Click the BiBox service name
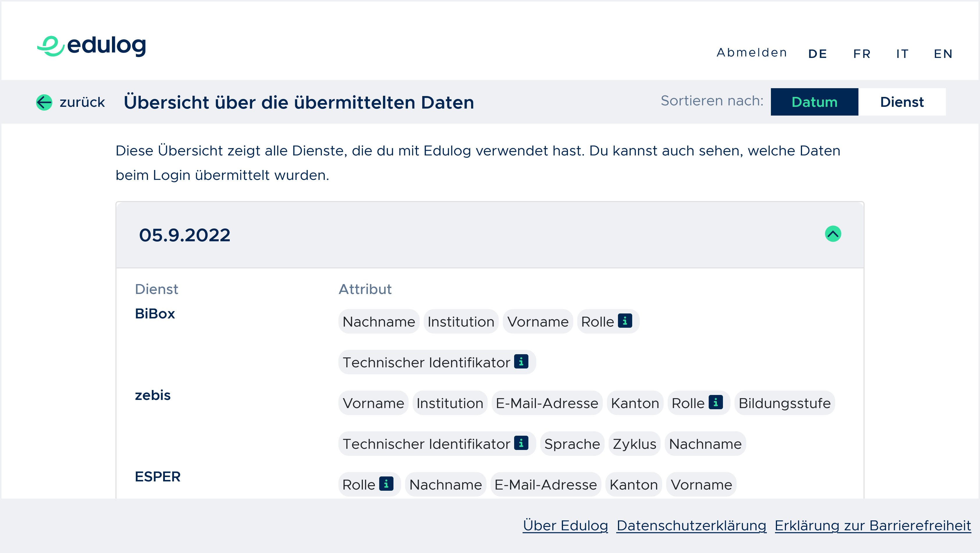 coord(155,313)
